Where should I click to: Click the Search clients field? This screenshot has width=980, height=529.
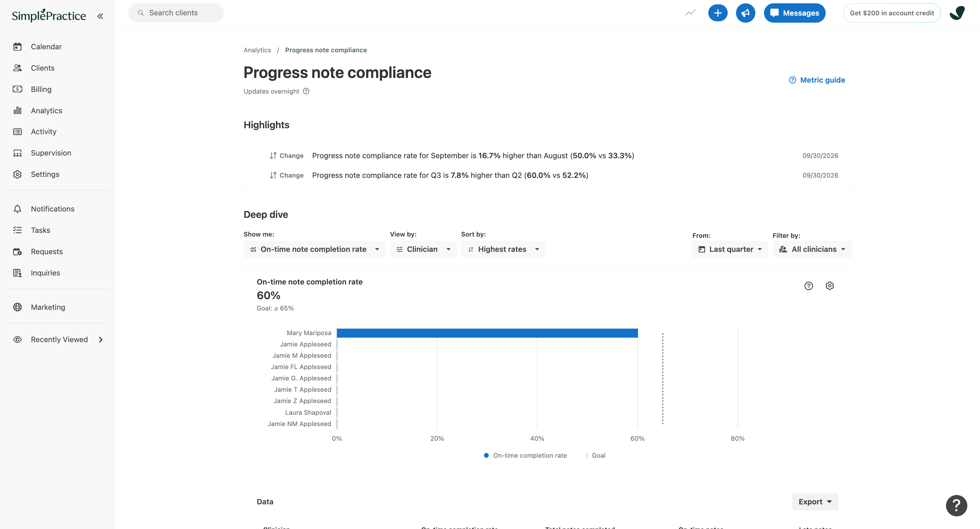[x=176, y=13]
